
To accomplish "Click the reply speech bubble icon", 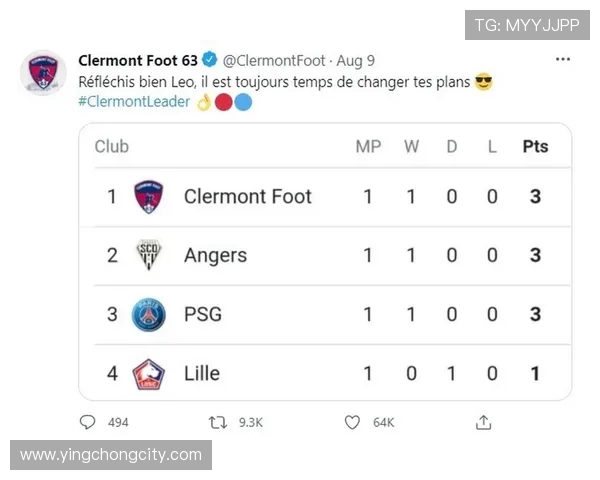I will (88, 423).
